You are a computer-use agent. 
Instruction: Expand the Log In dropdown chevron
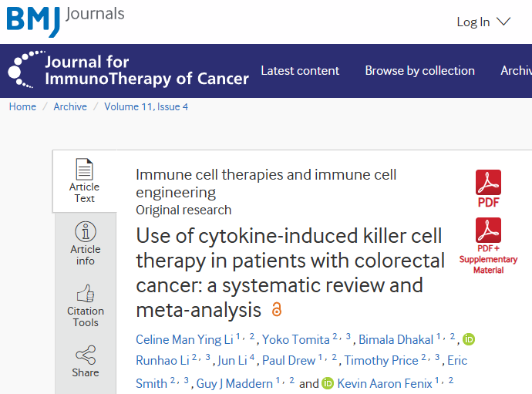tap(503, 22)
